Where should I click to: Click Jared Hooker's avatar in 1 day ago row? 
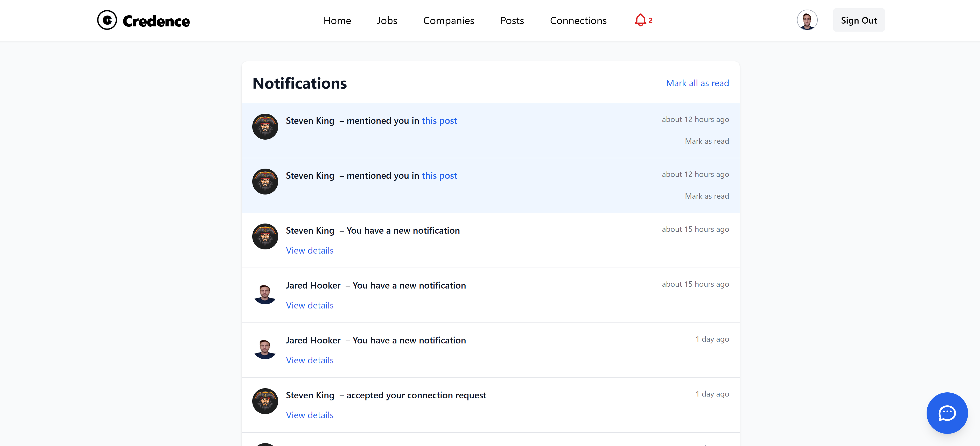[265, 346]
